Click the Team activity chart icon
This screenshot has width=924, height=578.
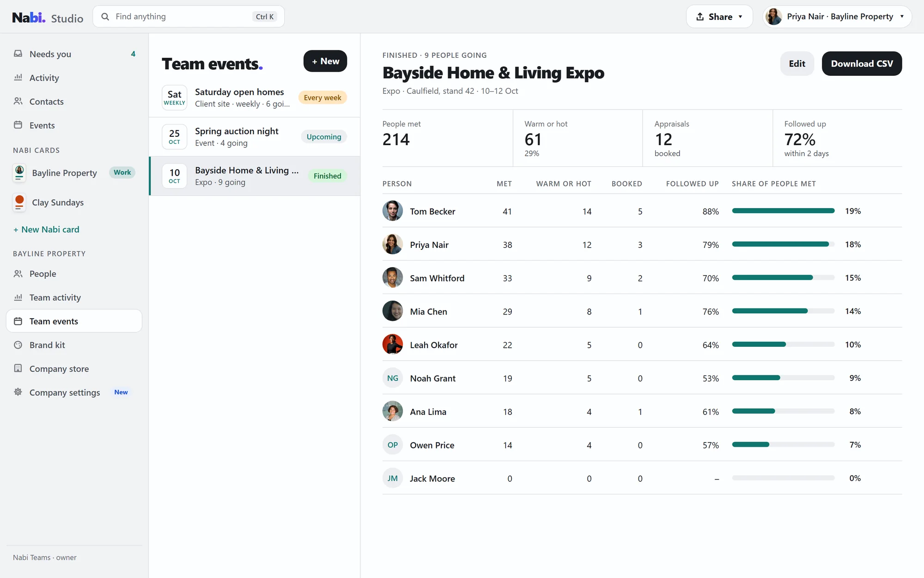(x=18, y=297)
